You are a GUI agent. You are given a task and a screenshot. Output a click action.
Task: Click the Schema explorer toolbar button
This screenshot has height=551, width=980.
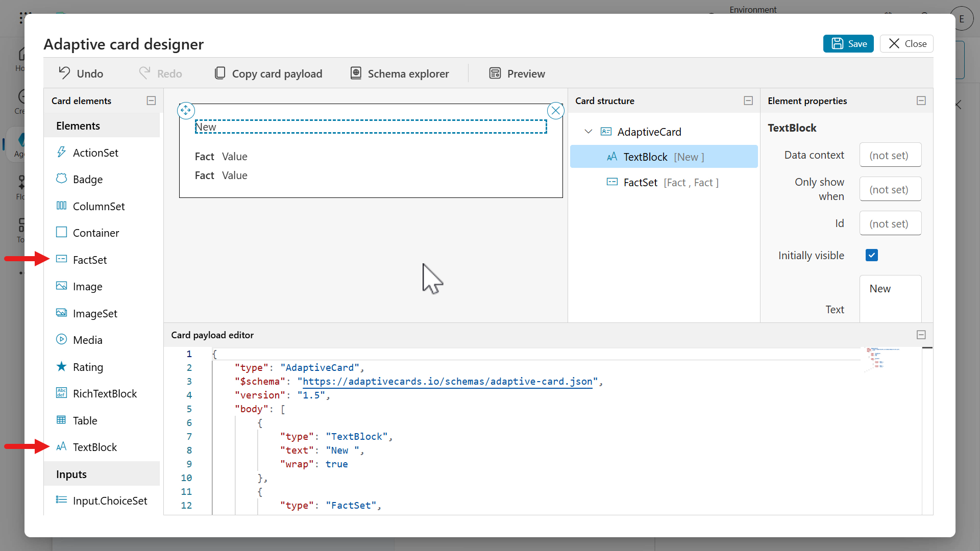click(400, 73)
